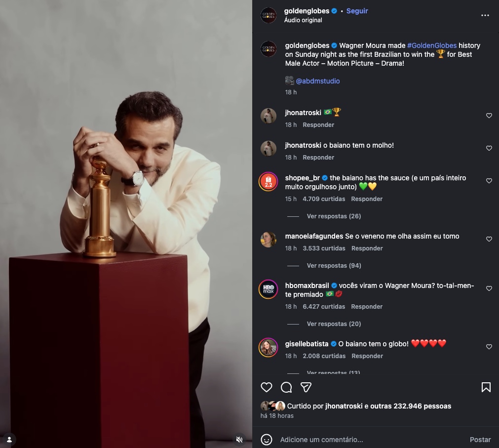The height and width of the screenshot is (448, 499).
Task: Open the #GoldenGlobes hashtag link
Action: pyautogui.click(x=431, y=45)
